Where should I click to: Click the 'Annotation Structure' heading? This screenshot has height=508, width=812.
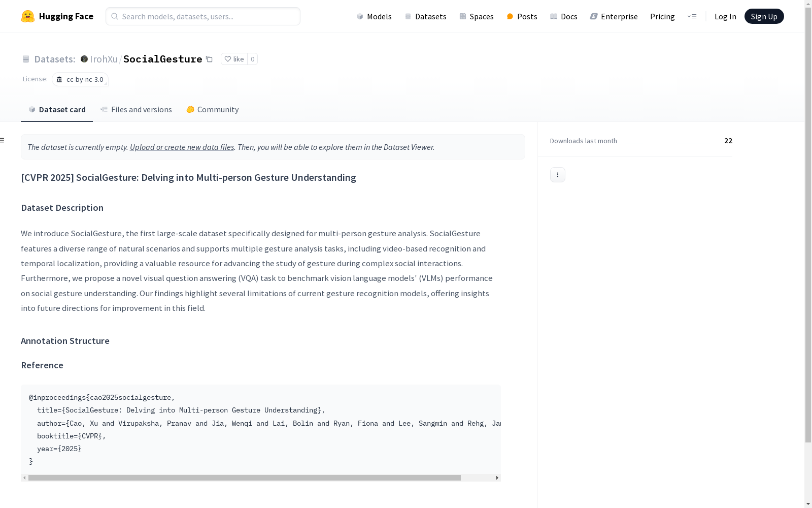click(x=65, y=341)
